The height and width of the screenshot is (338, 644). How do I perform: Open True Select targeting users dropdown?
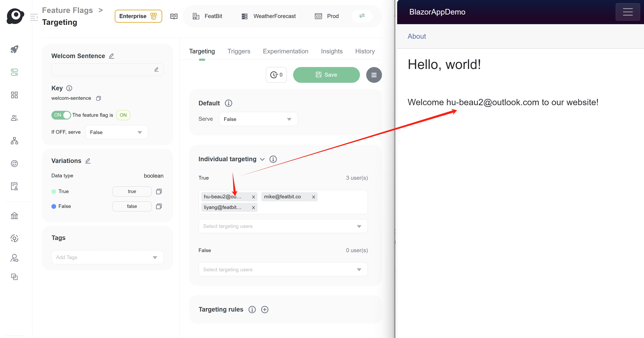coord(283,226)
